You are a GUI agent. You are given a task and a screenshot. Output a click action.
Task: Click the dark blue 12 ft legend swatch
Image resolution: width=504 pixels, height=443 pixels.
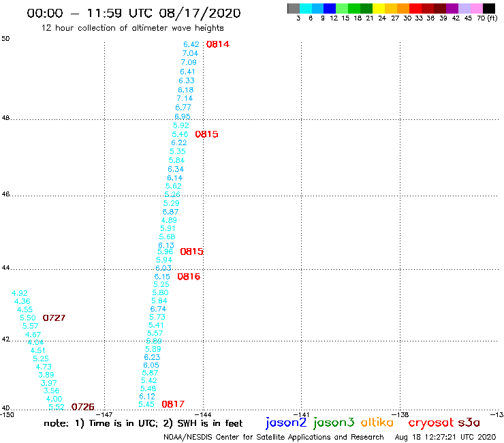pos(330,8)
